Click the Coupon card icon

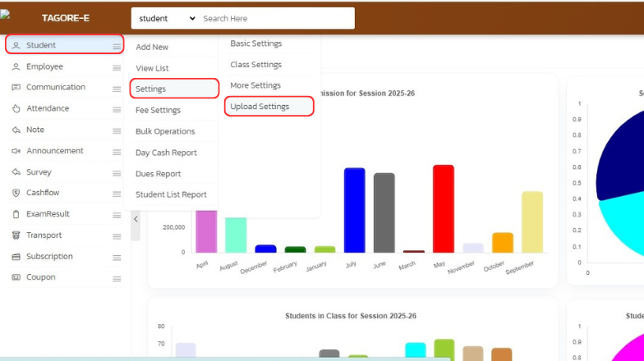pyautogui.click(x=16, y=277)
